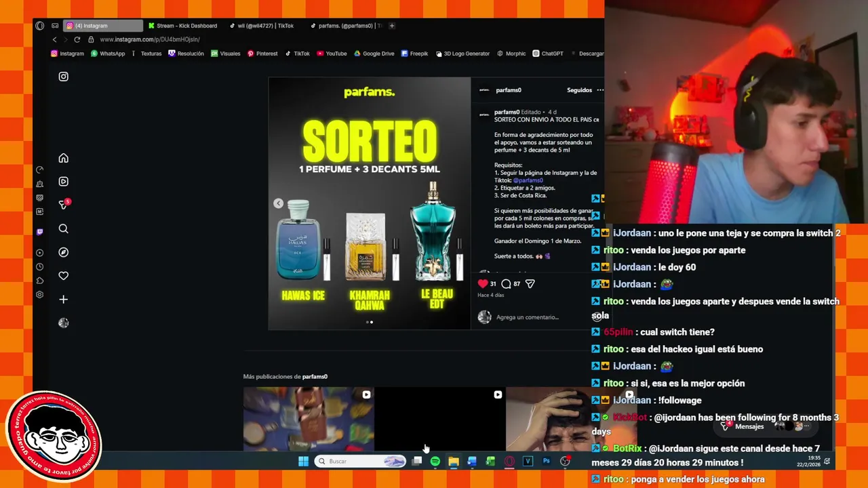Open Instagram Reels from the sidebar
Image resolution: width=868 pixels, height=488 pixels.
[63, 182]
